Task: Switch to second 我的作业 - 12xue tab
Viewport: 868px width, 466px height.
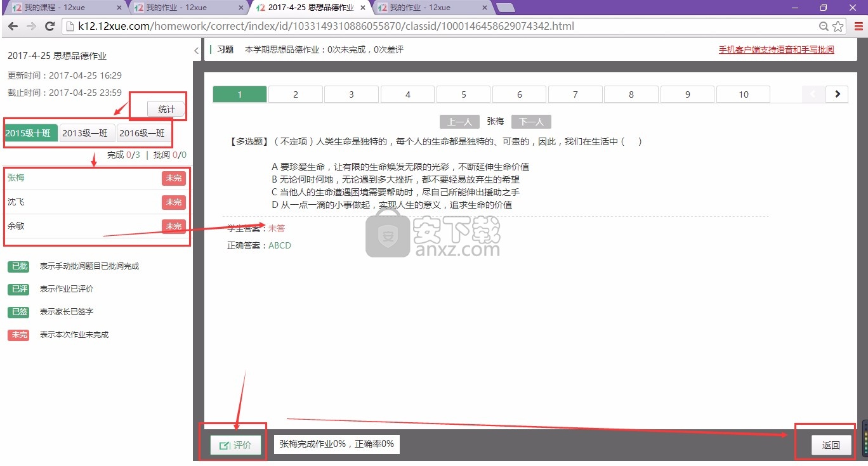Action: (x=187, y=8)
